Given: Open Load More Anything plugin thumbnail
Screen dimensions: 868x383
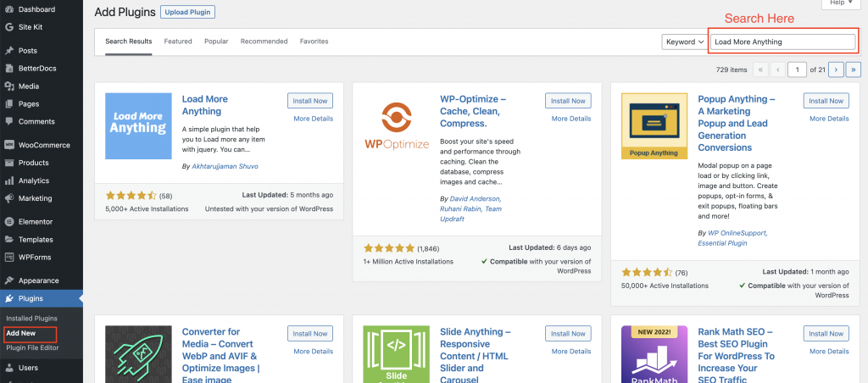Looking at the screenshot, I should (138, 126).
